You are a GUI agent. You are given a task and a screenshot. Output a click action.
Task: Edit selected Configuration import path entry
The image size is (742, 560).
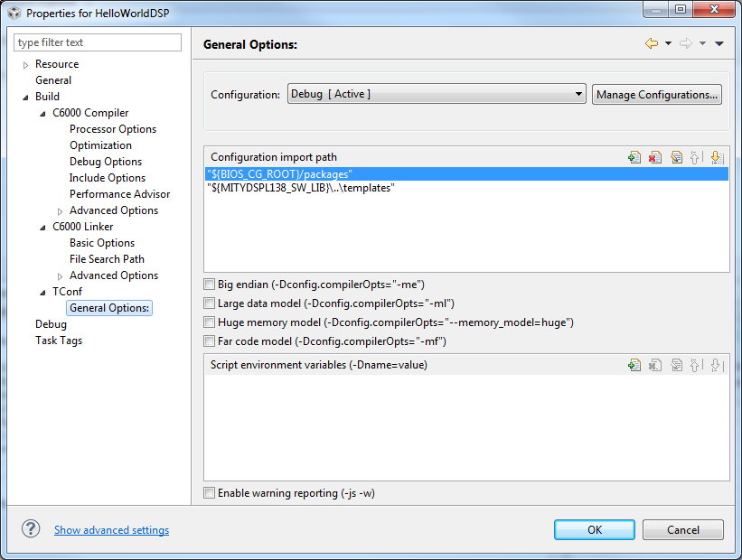click(676, 157)
